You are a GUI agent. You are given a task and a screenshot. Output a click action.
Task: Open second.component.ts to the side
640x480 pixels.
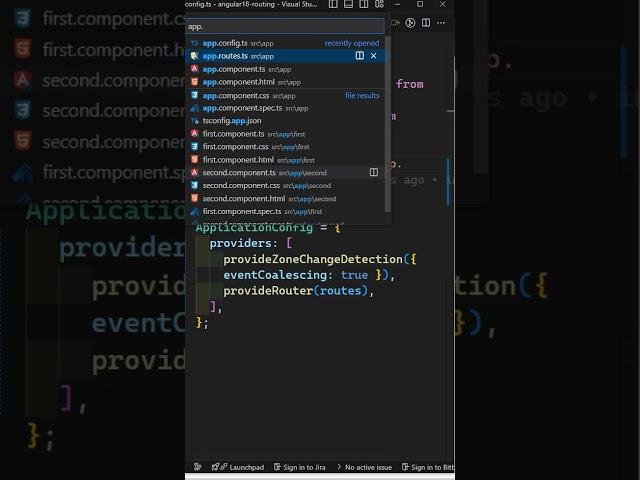click(373, 172)
